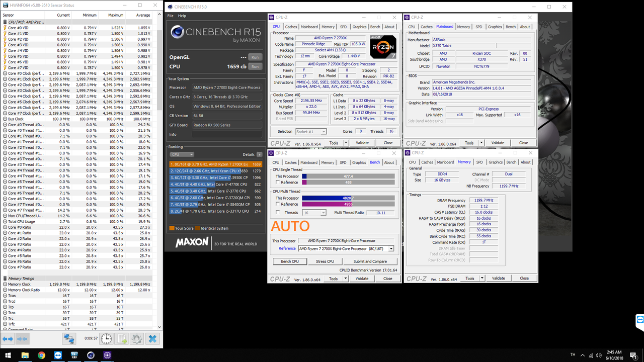Click Cinebench R15 logo sphere icon
Image resolution: width=644 pixels, height=362 pixels.
tap(177, 32)
